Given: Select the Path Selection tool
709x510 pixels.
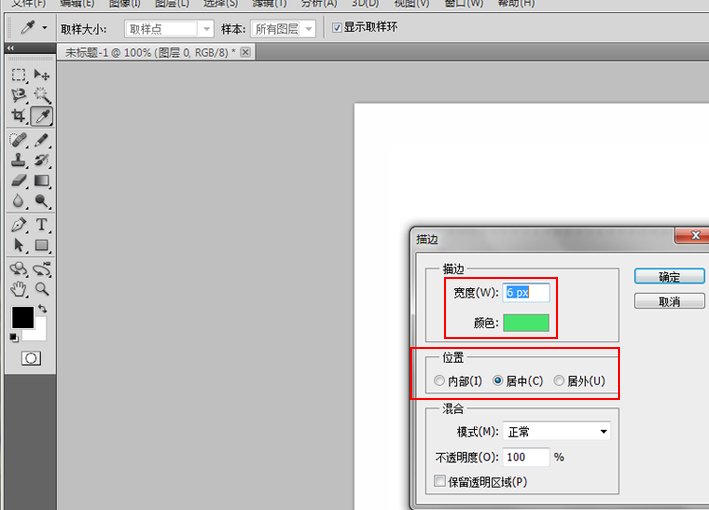Looking at the screenshot, I should [18, 245].
